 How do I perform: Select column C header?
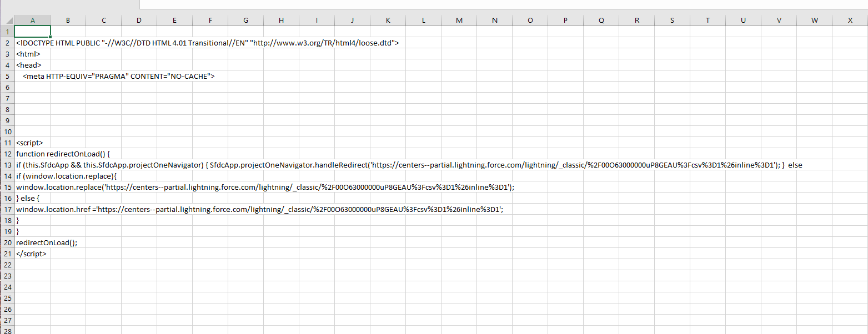click(x=103, y=21)
